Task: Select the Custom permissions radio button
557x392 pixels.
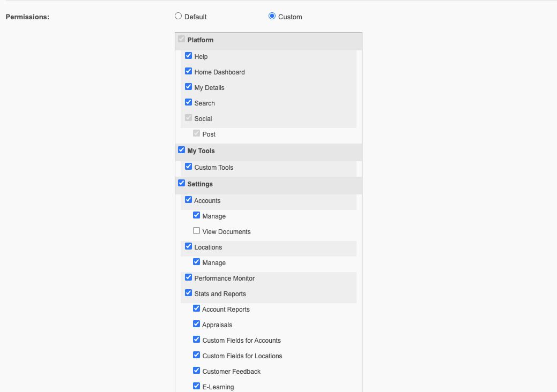Action: tap(272, 16)
